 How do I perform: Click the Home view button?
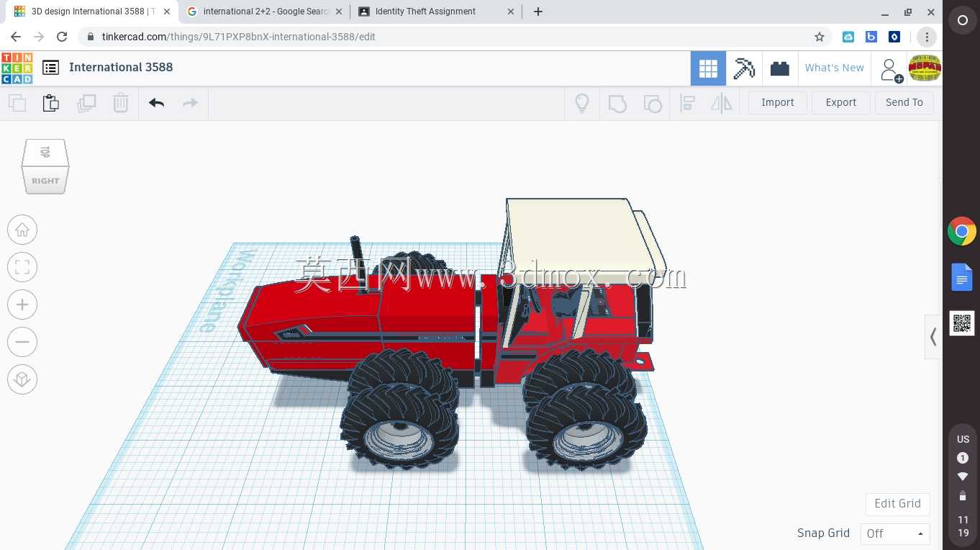[22, 230]
